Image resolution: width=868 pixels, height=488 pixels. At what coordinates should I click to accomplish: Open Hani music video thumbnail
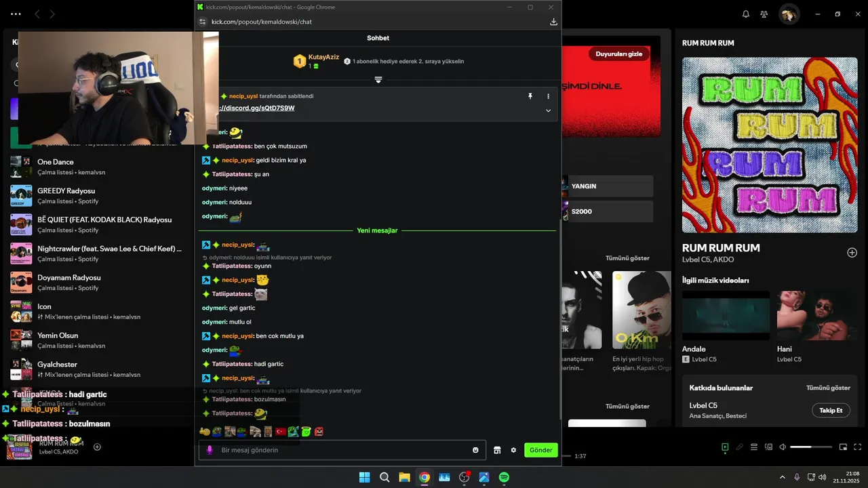coord(817,315)
